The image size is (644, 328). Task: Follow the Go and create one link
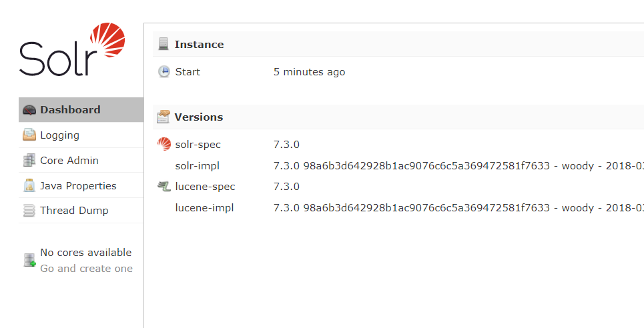pos(86,269)
